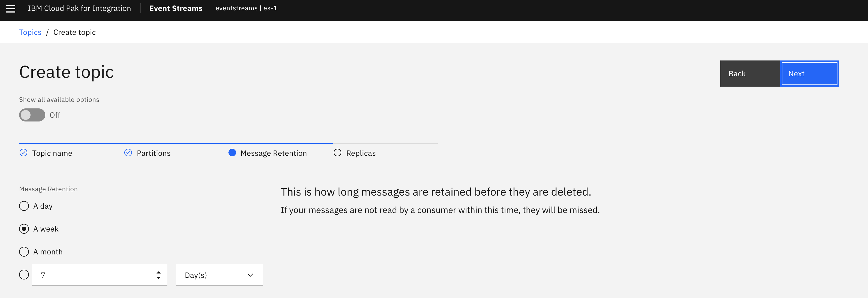
Task: Click the Partitions completed checkmark icon
Action: tap(128, 153)
